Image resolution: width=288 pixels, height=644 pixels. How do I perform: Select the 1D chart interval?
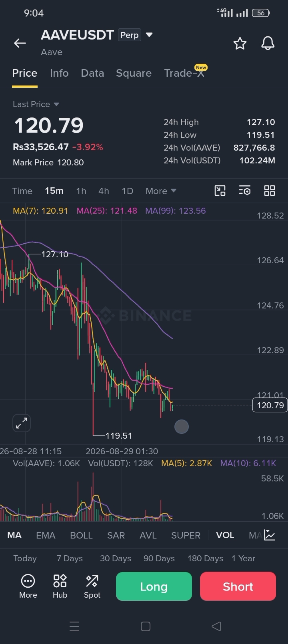click(127, 191)
